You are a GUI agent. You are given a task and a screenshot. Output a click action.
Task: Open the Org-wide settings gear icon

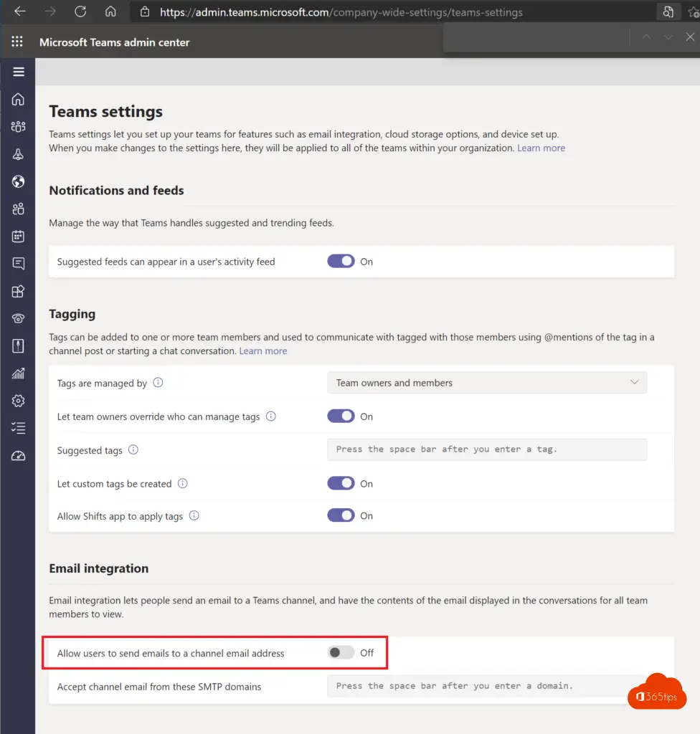coord(18,401)
